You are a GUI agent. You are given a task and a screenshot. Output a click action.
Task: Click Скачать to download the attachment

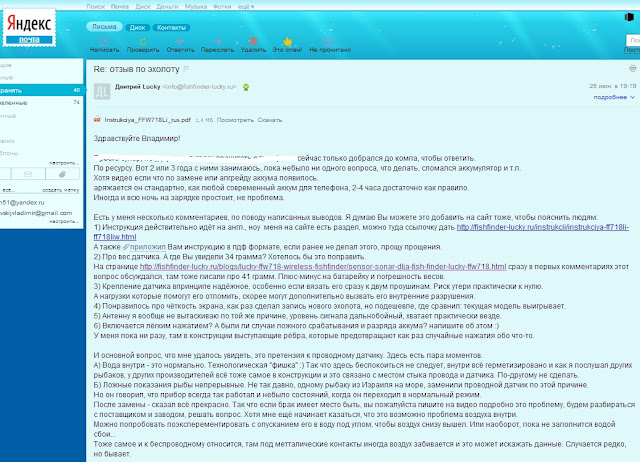270,120
